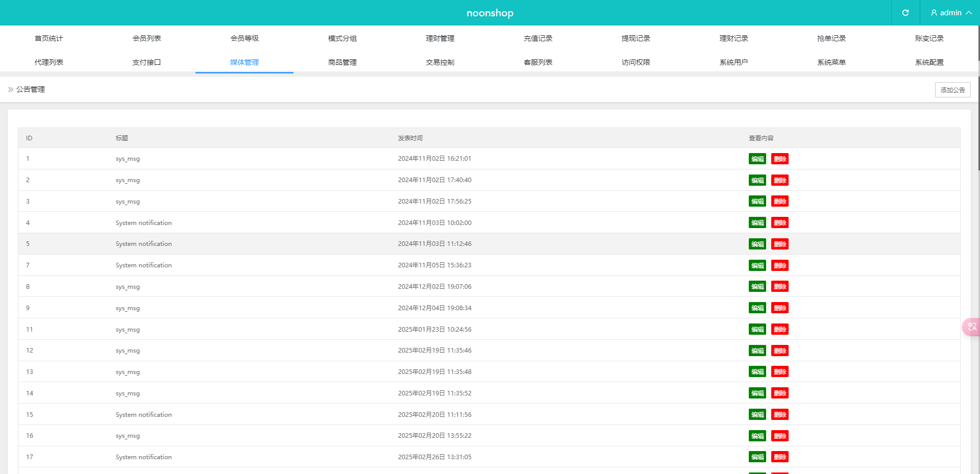Click timestamp 2025年01月23日 10:24:56

click(x=435, y=330)
